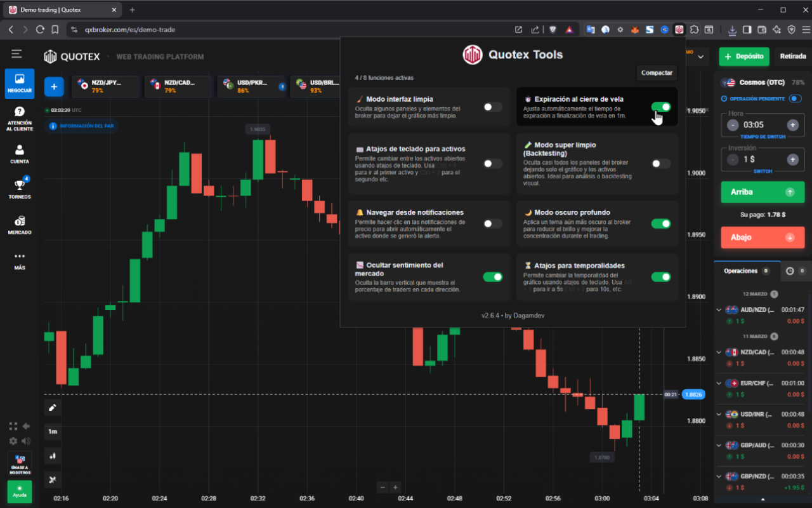This screenshot has height=508, width=812.
Task: Bookmark this page in the address bar
Action: 55,29
